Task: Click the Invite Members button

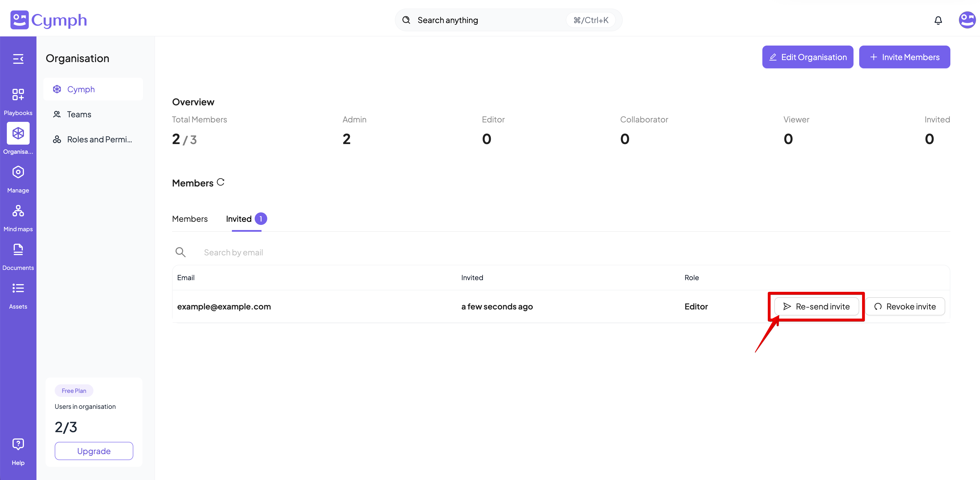Action: click(904, 57)
